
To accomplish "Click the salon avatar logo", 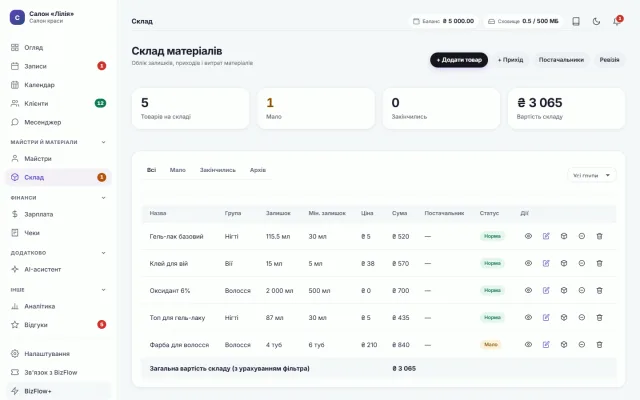I will (x=17, y=17).
